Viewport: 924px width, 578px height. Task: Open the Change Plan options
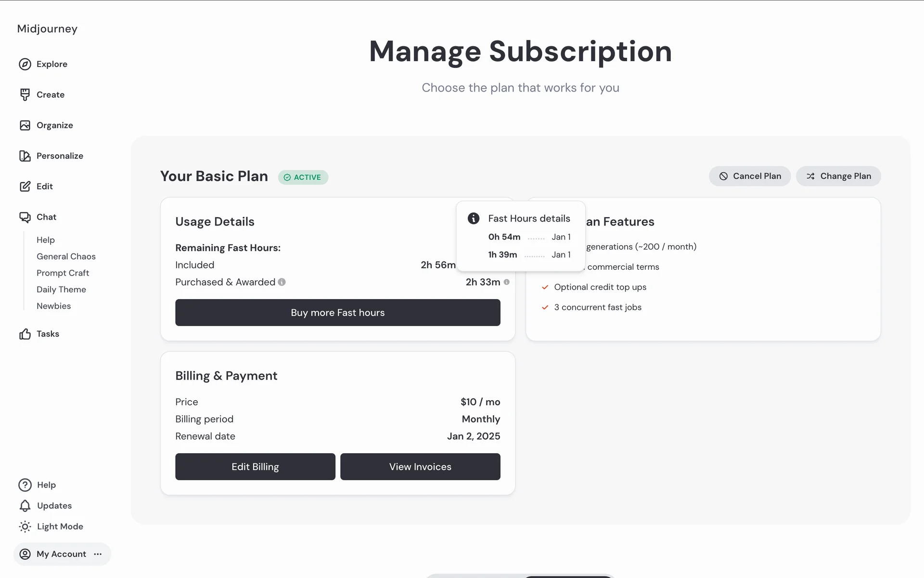point(838,176)
